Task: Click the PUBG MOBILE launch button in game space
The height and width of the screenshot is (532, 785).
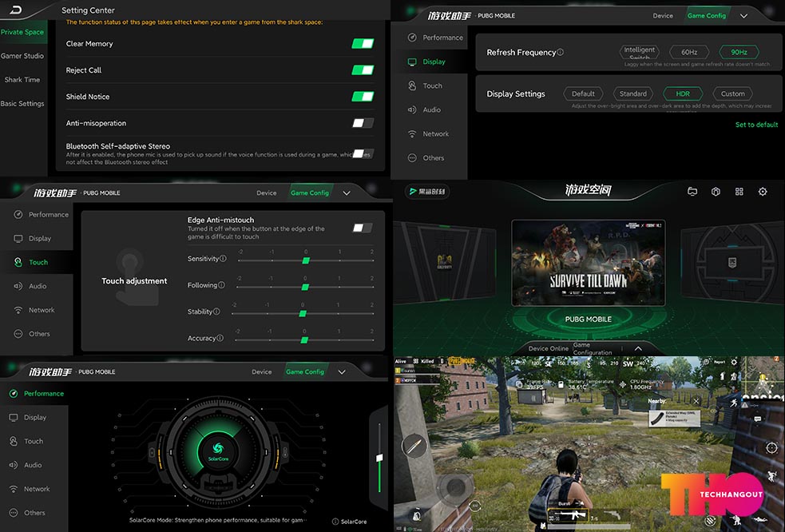Action: (589, 319)
